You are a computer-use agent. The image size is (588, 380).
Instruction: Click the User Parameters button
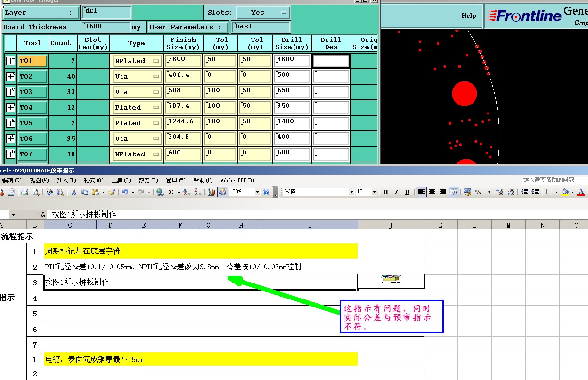(188, 27)
